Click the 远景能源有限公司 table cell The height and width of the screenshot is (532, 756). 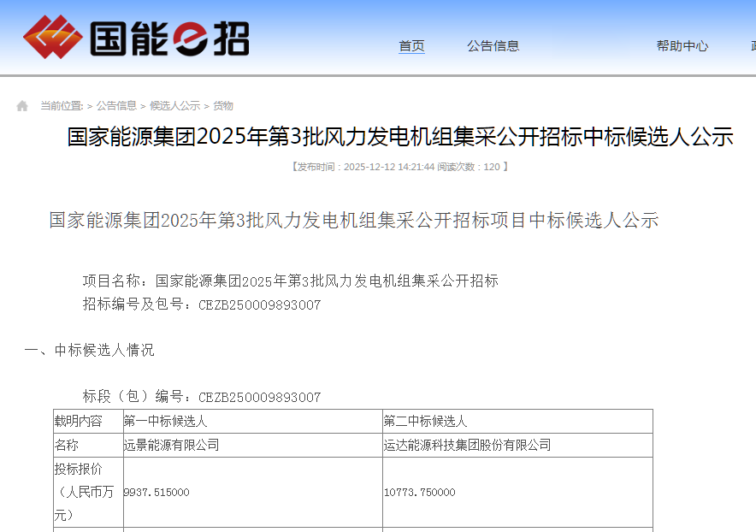(253, 445)
